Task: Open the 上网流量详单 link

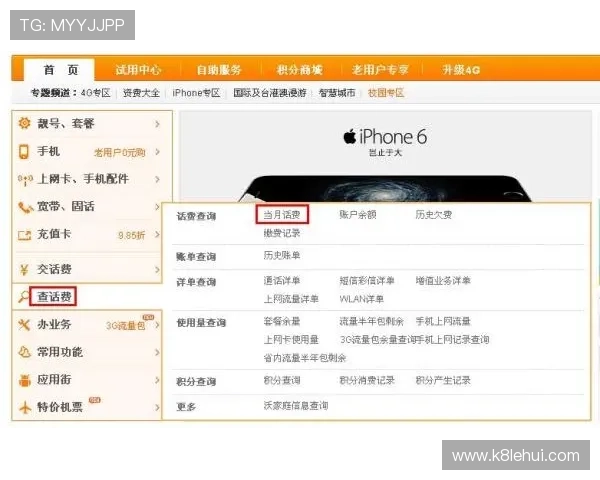Action: [291, 299]
